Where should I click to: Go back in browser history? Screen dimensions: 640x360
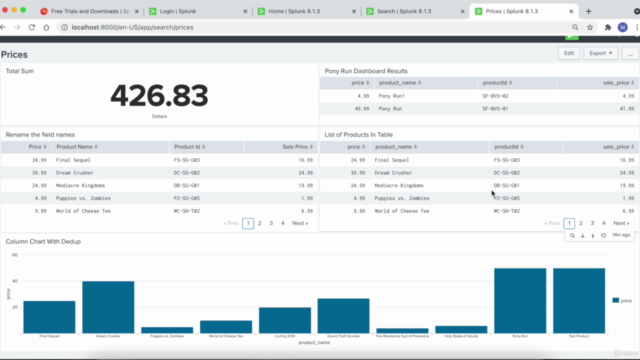pos(3,27)
